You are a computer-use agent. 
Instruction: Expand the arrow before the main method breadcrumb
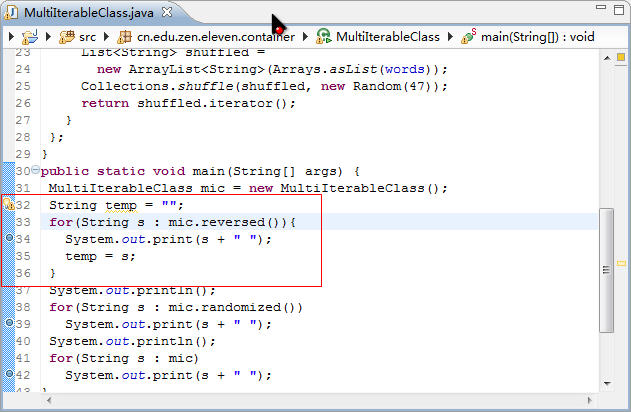(x=450, y=37)
